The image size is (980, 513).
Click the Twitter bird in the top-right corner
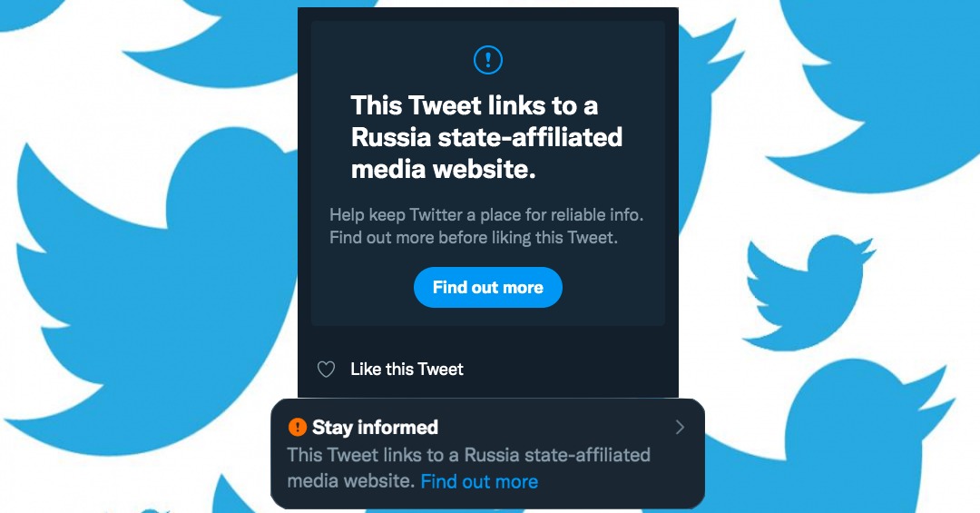coord(889,82)
